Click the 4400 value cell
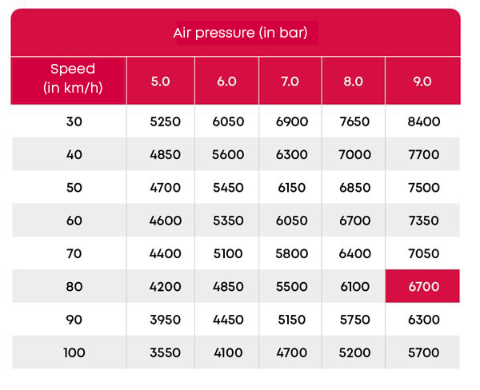 [165, 253]
